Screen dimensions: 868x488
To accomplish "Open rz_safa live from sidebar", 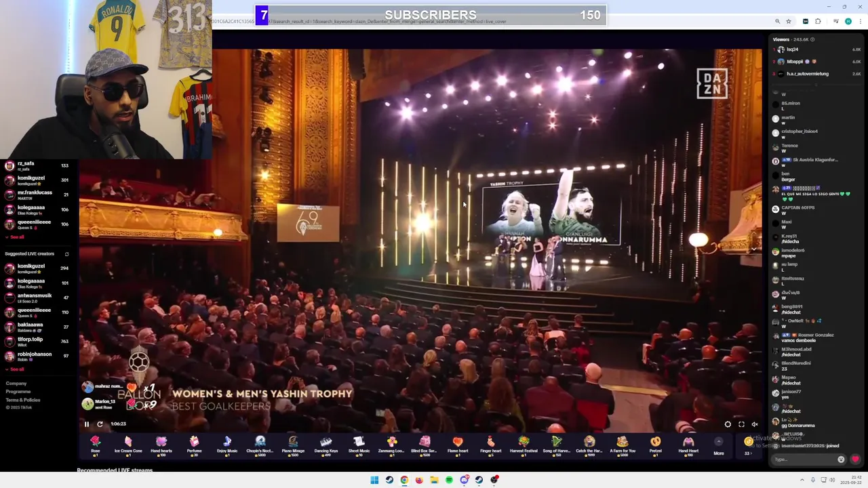I will tap(38, 165).
